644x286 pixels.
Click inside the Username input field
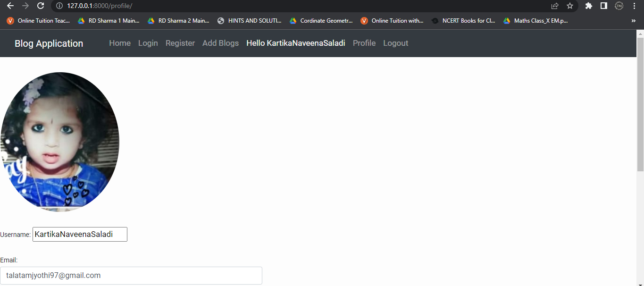(79, 234)
